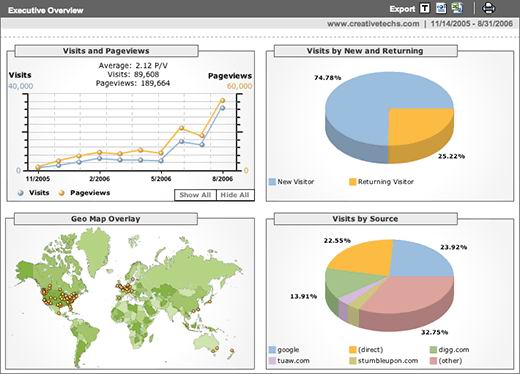520x374 pixels.
Task: Click the digg.com legend color swatch
Action: pyautogui.click(x=433, y=350)
